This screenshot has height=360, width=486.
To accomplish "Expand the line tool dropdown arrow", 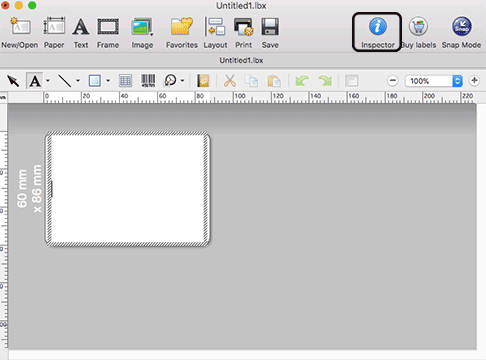I will (x=78, y=81).
